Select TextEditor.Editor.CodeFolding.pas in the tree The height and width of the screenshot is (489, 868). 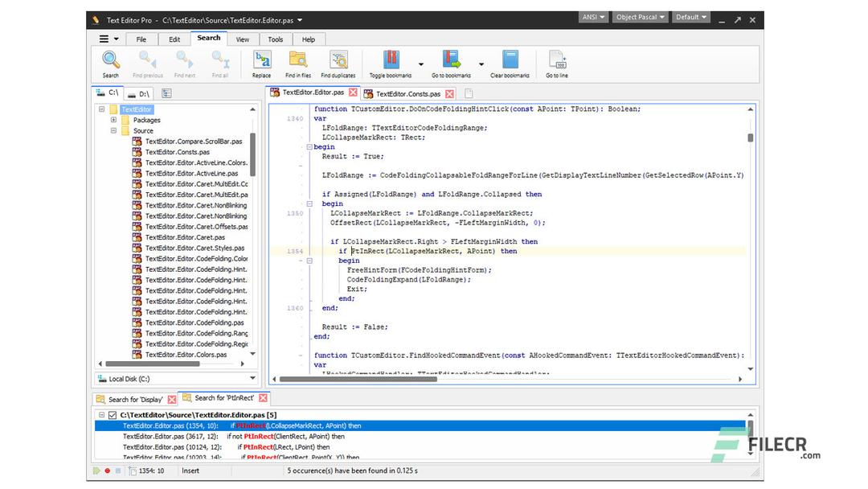click(x=191, y=322)
